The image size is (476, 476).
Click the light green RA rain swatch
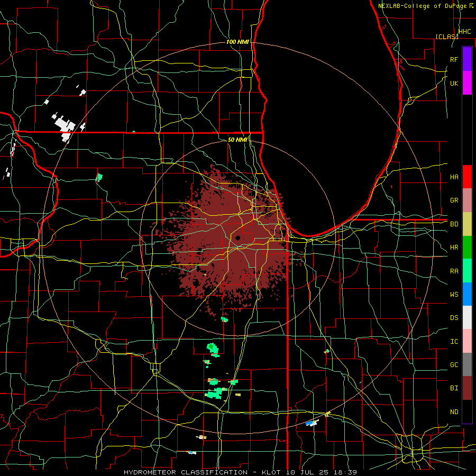[x=467, y=271]
